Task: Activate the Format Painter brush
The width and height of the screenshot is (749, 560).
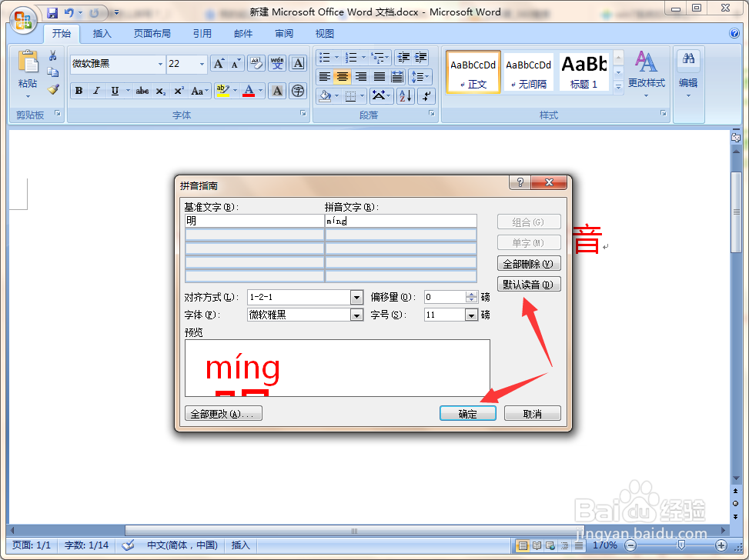Action: (x=53, y=88)
